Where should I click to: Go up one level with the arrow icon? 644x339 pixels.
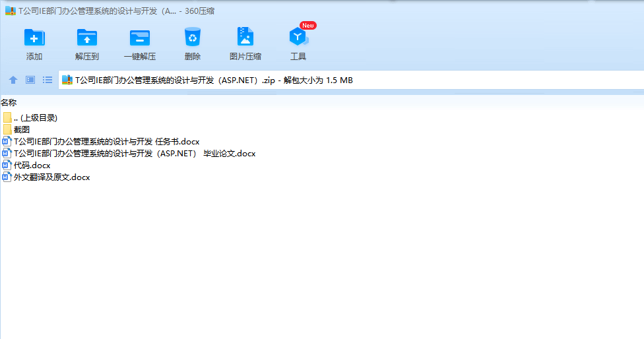click(13, 80)
